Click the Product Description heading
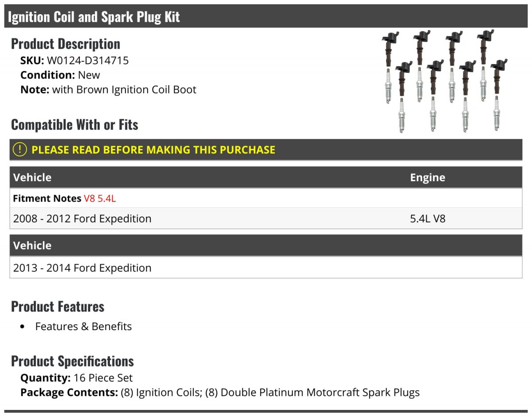The height and width of the screenshot is (417, 532). coord(66,44)
